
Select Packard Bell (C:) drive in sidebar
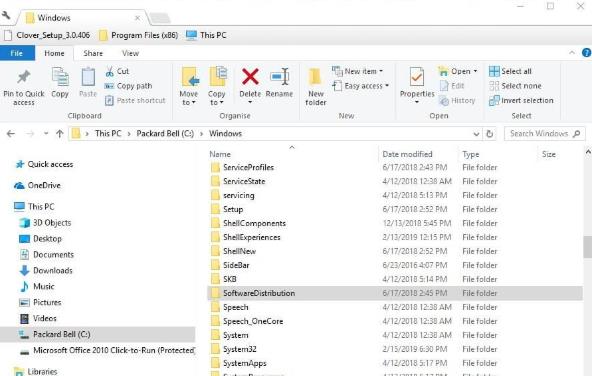[97, 334]
